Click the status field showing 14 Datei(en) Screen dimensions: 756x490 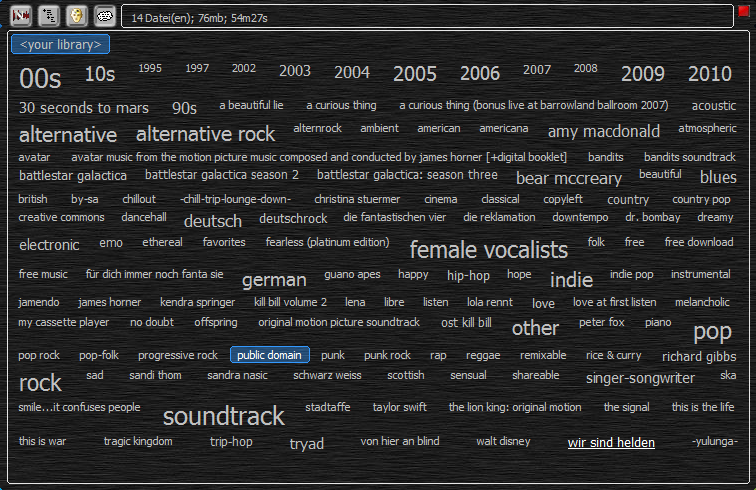coord(427,17)
